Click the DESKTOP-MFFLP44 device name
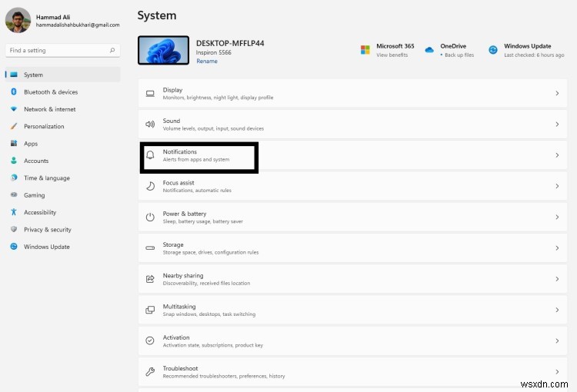The image size is (577, 392). pos(230,43)
